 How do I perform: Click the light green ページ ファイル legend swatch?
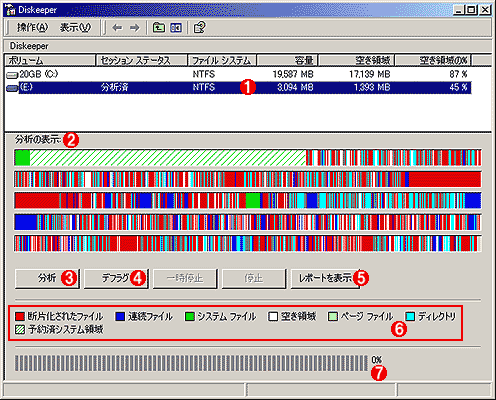[x=333, y=316]
